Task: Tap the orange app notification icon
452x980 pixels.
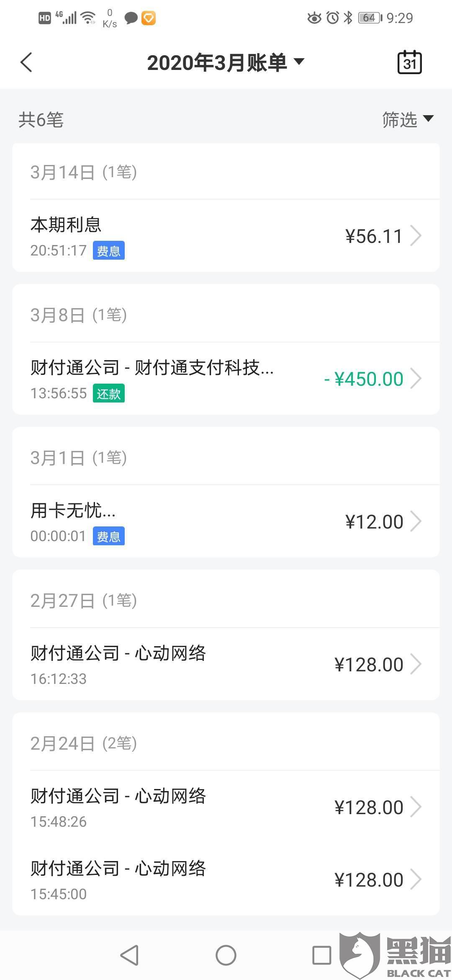Action: [x=149, y=18]
